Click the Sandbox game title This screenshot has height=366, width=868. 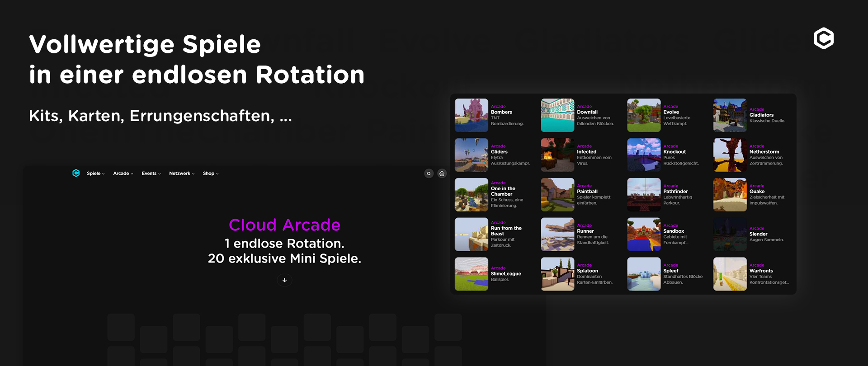[x=674, y=231]
